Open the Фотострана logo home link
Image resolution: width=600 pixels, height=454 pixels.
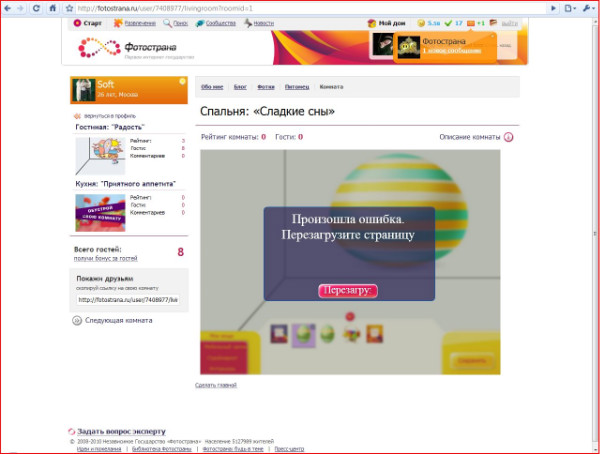pyautogui.click(x=110, y=47)
